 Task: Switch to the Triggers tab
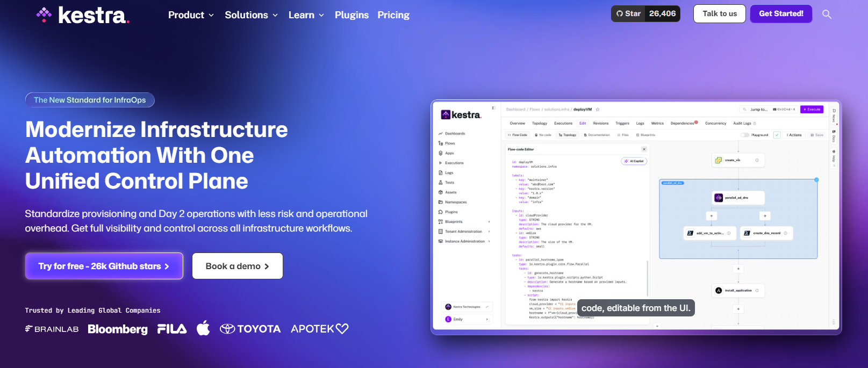(x=622, y=123)
